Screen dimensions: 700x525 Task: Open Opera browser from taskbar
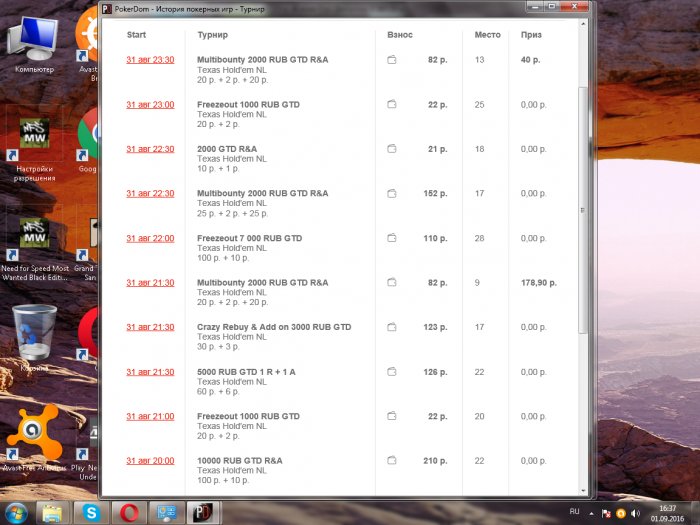pos(129,513)
